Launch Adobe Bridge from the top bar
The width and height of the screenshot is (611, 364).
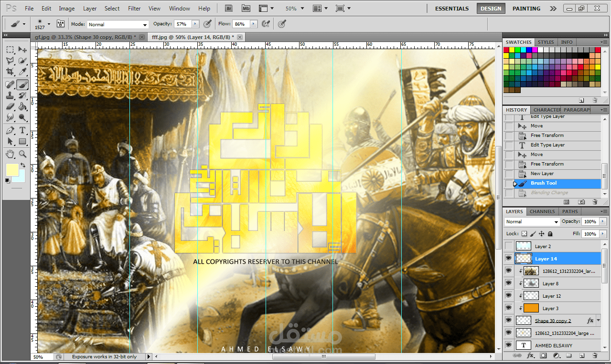coord(229,9)
